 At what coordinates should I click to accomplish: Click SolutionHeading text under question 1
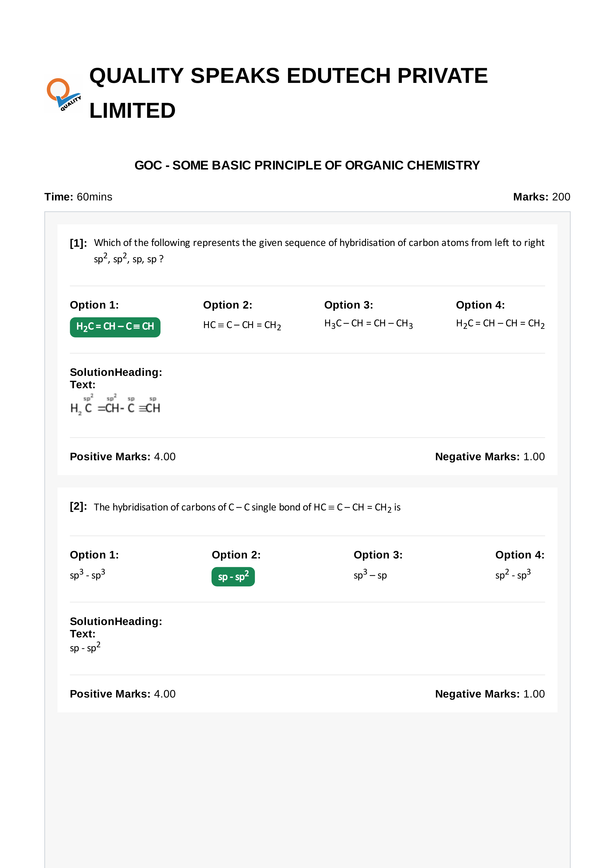tap(116, 372)
